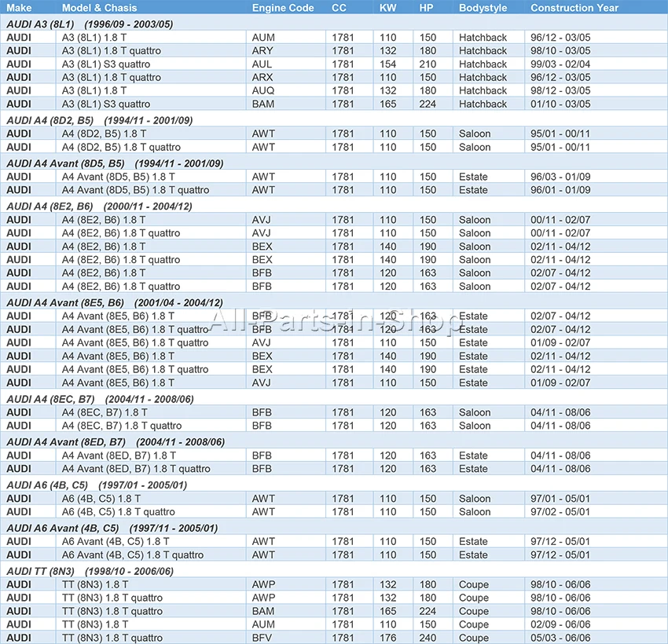This screenshot has width=668, height=644.
Task: Select 'Coupe' in the BFV engine row
Action: point(474,638)
